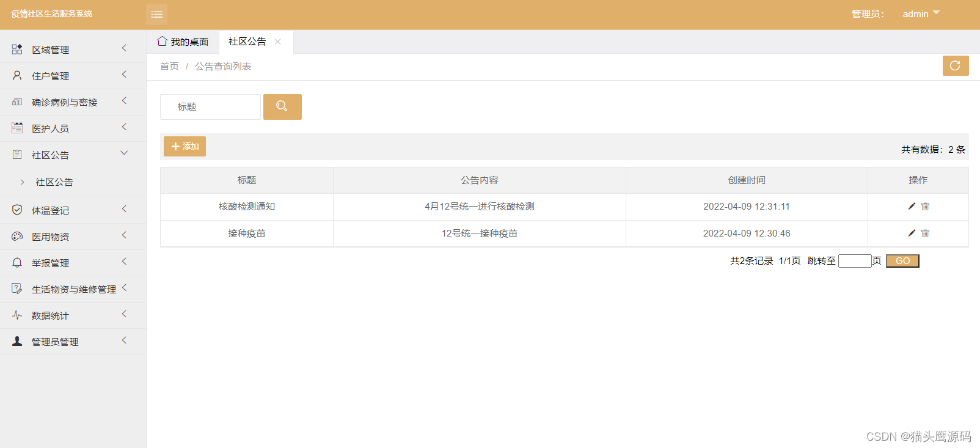This screenshot has width=980, height=448.
Task: Click the 管理员管理 user icon
Action: (x=17, y=341)
